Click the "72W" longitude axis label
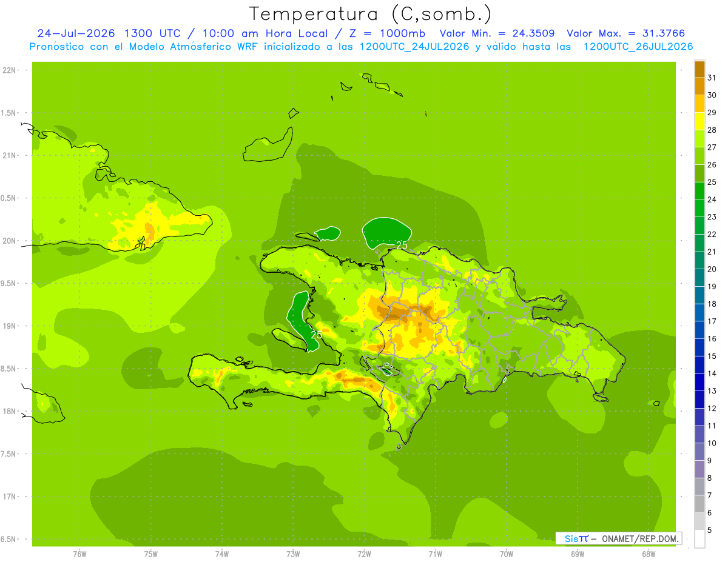The image size is (728, 562). pos(364,554)
